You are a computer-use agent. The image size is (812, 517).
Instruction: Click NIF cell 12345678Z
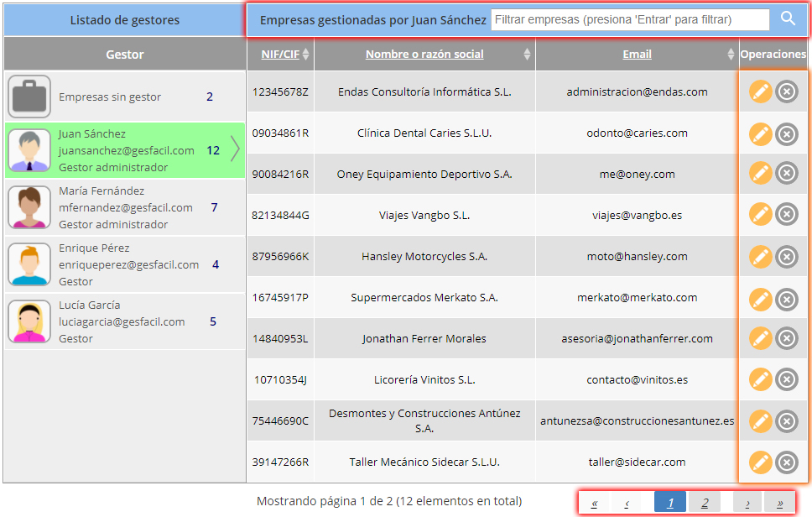tap(280, 91)
